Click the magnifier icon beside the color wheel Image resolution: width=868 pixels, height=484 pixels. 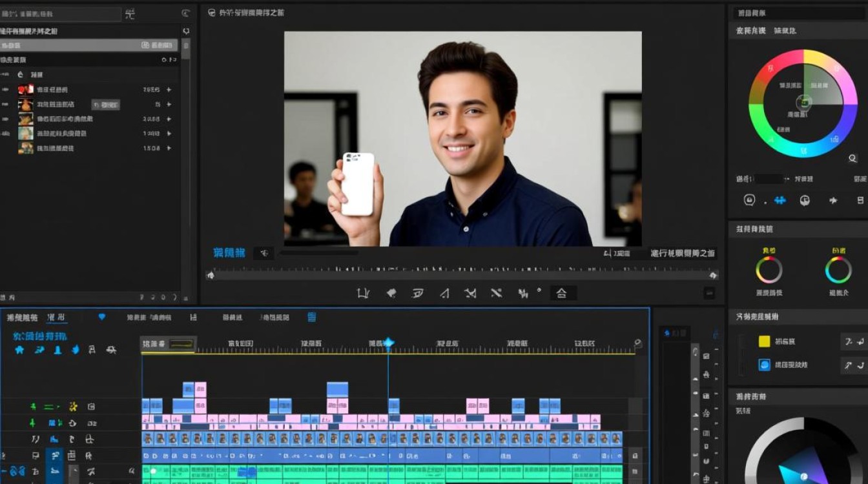tap(852, 158)
